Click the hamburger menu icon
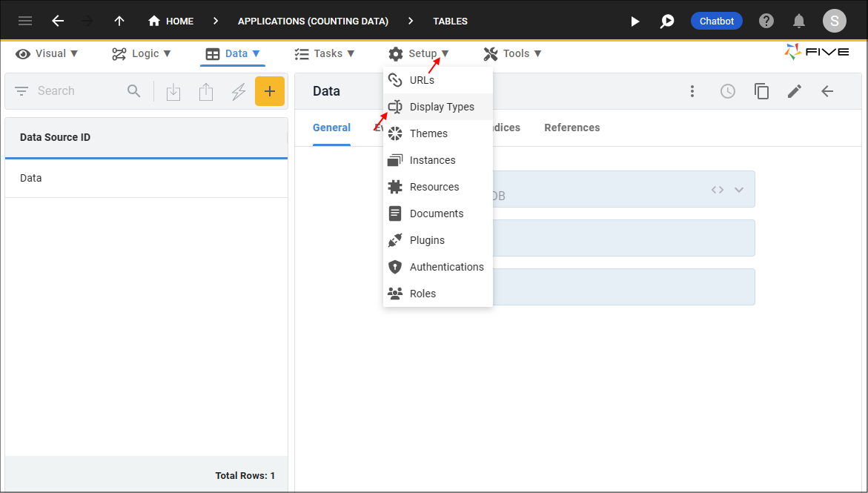 (x=25, y=21)
